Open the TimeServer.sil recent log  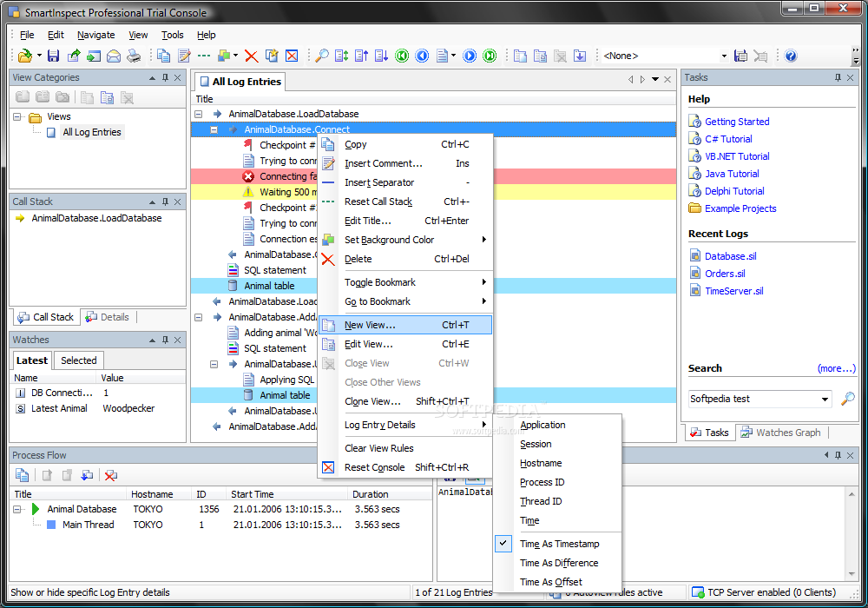point(734,291)
